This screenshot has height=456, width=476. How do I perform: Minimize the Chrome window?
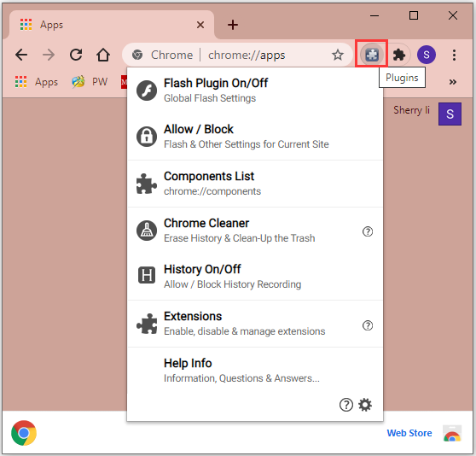374,15
